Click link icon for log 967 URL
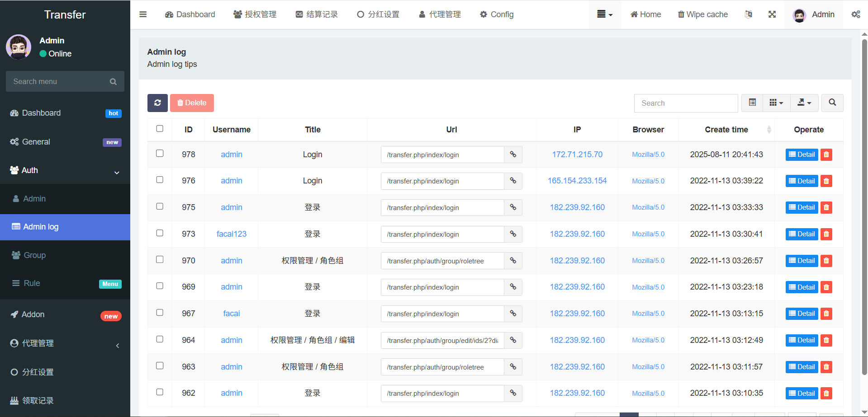The height and width of the screenshot is (417, 868). 513,314
